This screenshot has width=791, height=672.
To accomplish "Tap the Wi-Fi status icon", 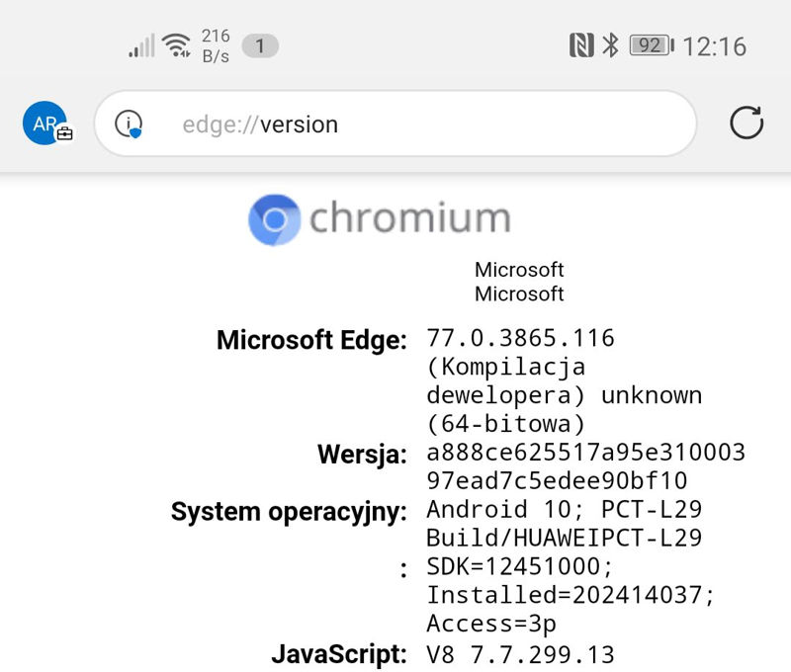I will (177, 45).
